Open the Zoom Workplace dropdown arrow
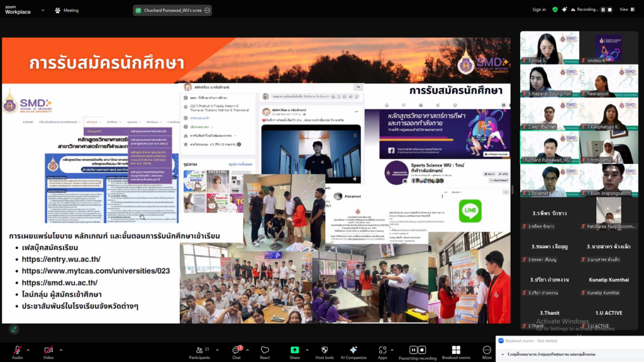This screenshot has width=644, height=362. (43, 10)
